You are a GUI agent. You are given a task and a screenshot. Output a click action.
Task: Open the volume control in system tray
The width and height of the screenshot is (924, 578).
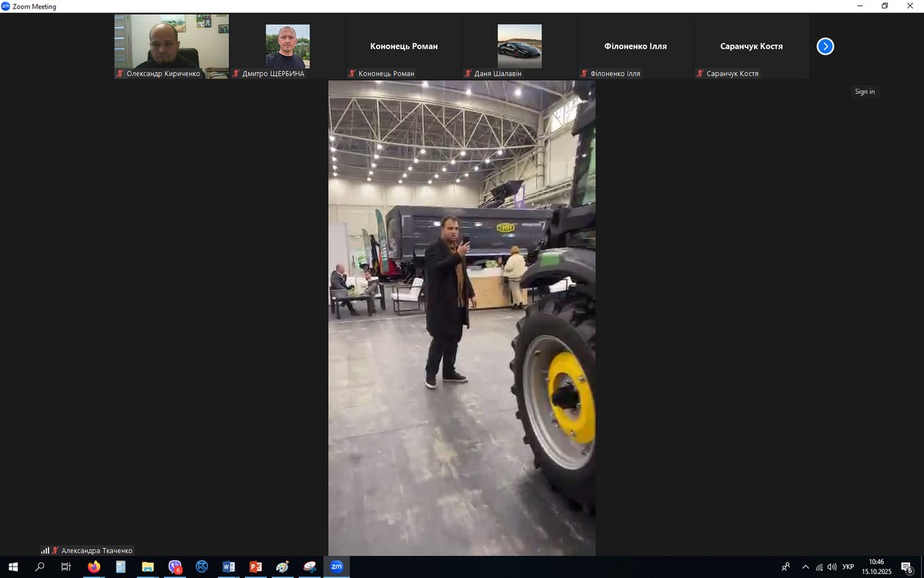click(x=832, y=566)
